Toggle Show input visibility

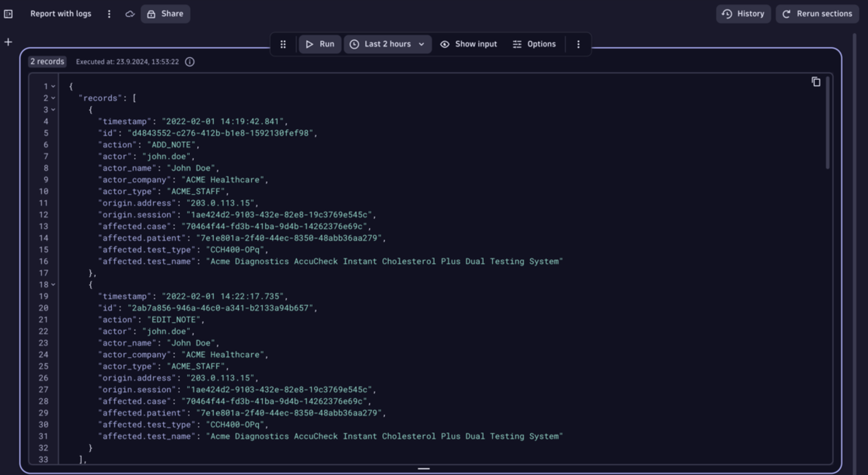pos(468,44)
